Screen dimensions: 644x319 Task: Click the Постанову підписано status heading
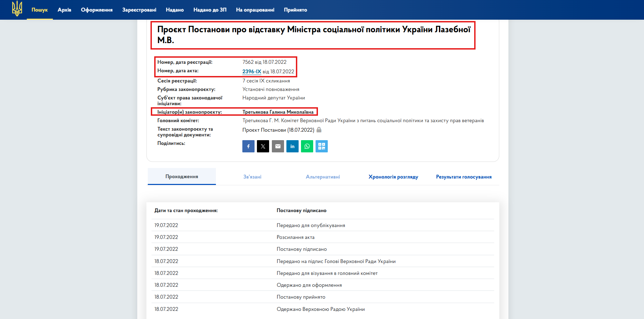(x=302, y=210)
